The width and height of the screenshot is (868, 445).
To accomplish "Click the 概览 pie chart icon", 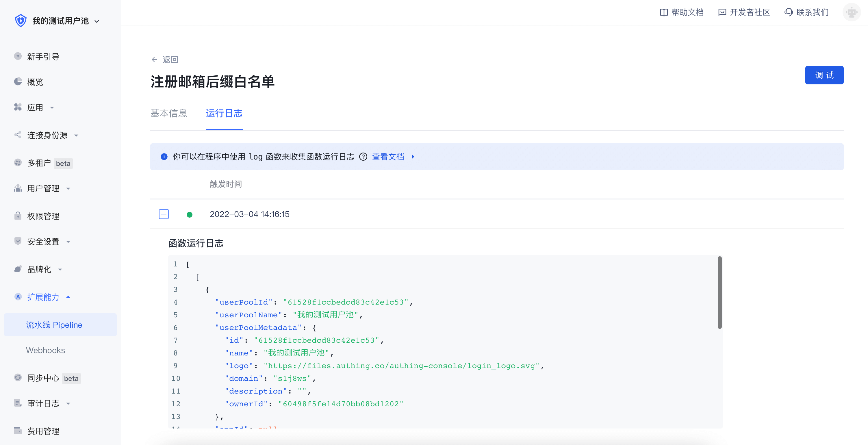I will point(18,81).
